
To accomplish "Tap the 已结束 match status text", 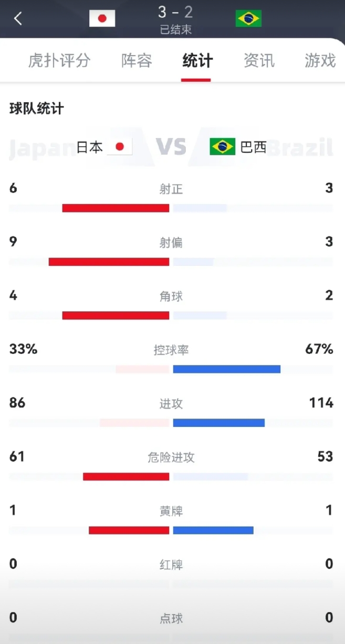I will pyautogui.click(x=175, y=30).
